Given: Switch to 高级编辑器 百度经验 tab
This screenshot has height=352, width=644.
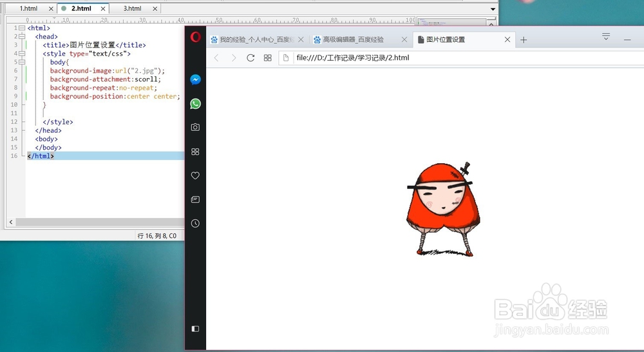Looking at the screenshot, I should point(361,39).
